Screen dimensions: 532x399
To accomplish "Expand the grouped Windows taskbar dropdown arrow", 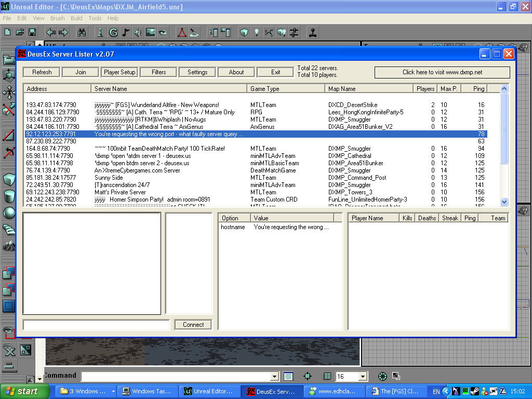I will pyautogui.click(x=113, y=391).
